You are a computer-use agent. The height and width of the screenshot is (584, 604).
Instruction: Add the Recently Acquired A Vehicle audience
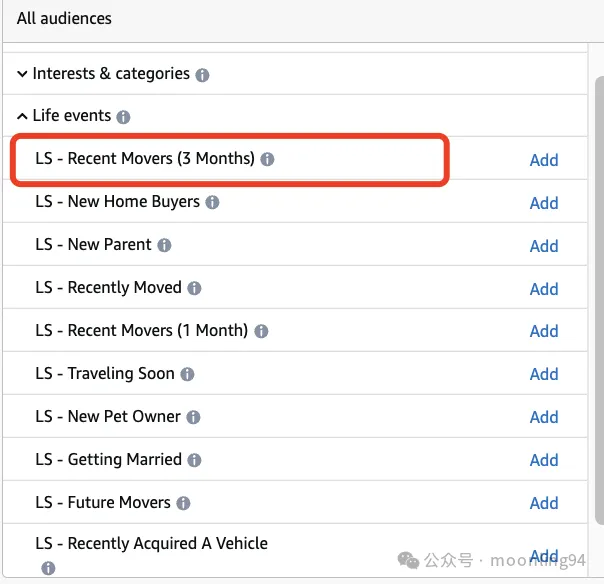click(544, 556)
